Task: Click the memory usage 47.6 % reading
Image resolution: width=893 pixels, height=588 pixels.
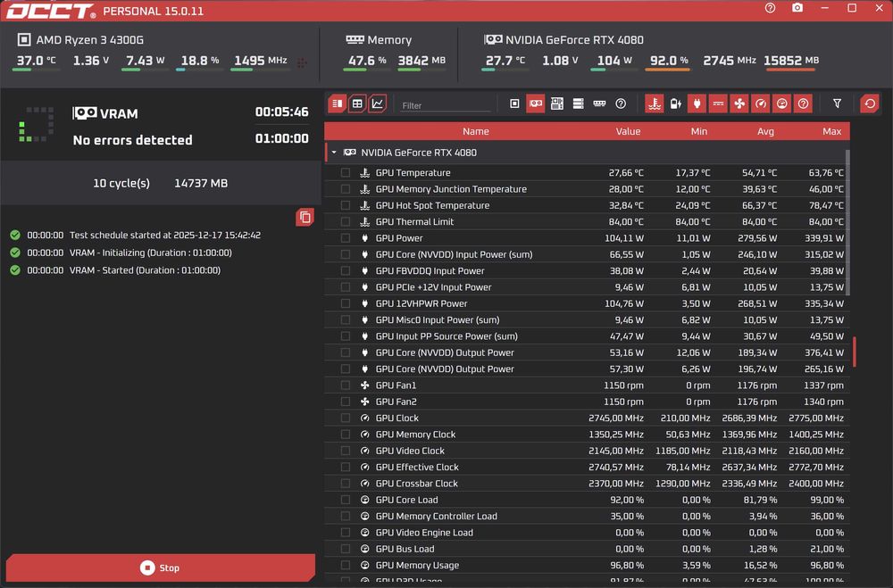Action: click(x=367, y=61)
